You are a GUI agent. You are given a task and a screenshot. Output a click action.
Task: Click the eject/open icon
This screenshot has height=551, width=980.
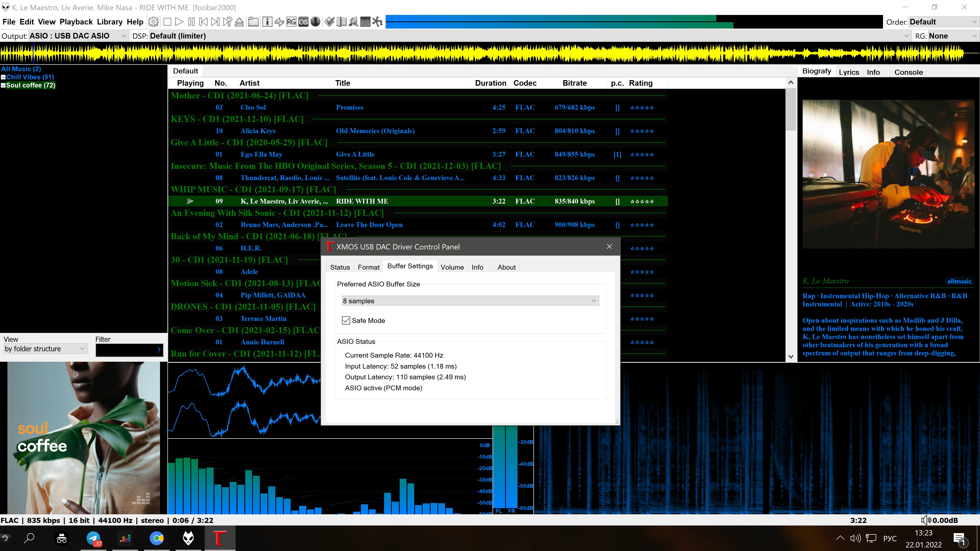click(x=239, y=22)
